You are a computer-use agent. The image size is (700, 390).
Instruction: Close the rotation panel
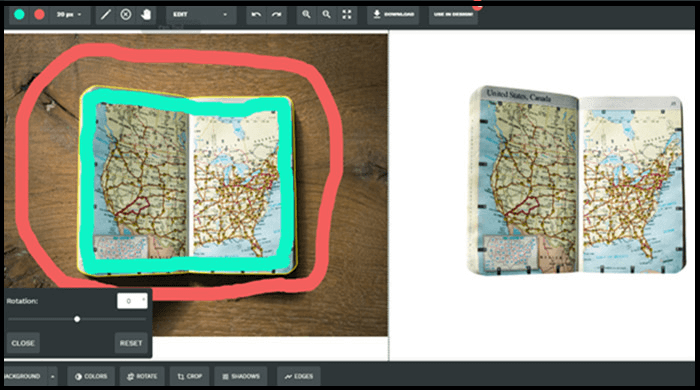coord(23,343)
